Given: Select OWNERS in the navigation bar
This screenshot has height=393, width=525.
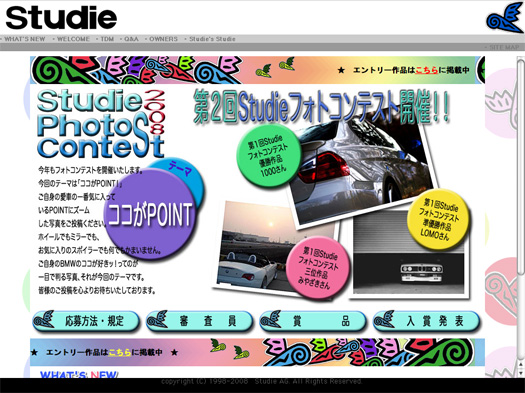Looking at the screenshot, I should 163,39.
